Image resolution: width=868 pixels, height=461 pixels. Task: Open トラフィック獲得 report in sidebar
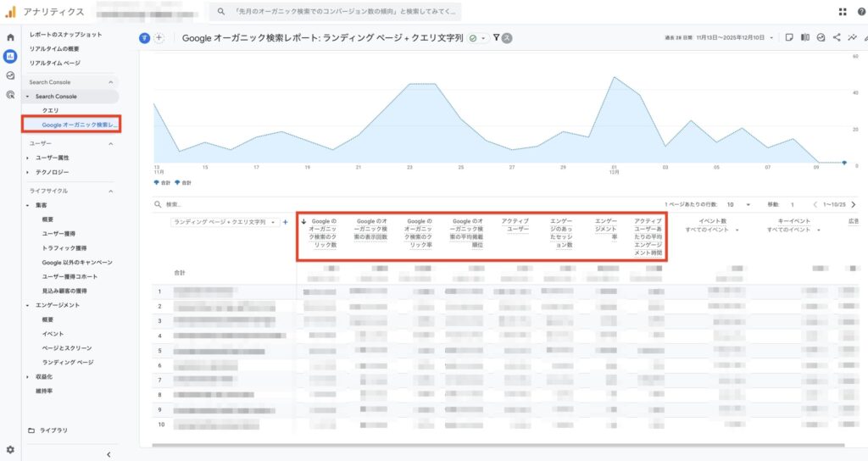click(66, 248)
